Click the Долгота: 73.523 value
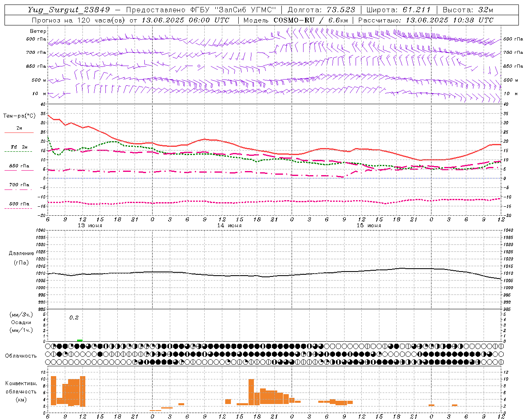Image resolution: width=525 pixels, height=420 pixels. [x=322, y=10]
